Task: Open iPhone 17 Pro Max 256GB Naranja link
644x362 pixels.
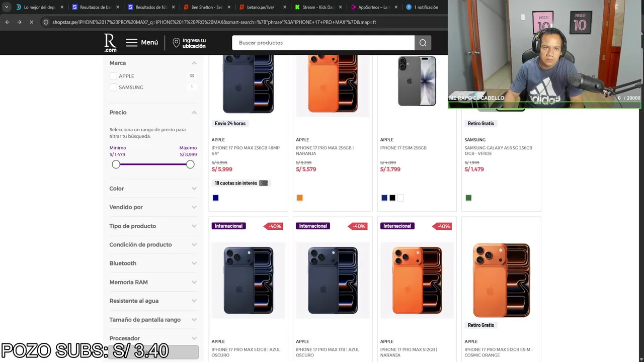Action: point(325,150)
